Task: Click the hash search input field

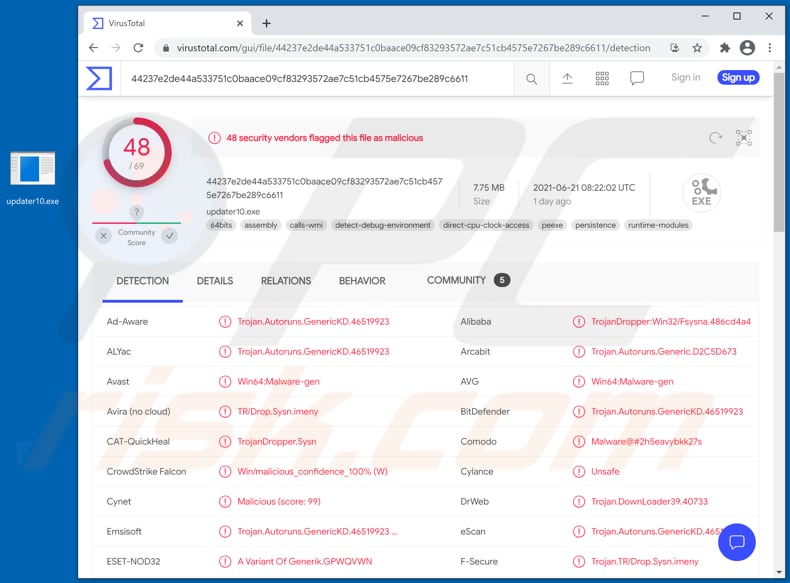Action: pos(317,79)
